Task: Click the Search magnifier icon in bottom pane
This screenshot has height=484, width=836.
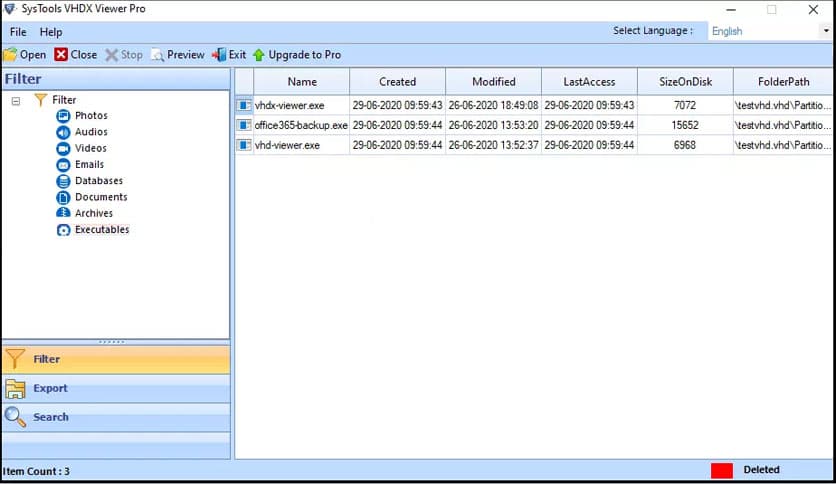Action: click(x=15, y=417)
